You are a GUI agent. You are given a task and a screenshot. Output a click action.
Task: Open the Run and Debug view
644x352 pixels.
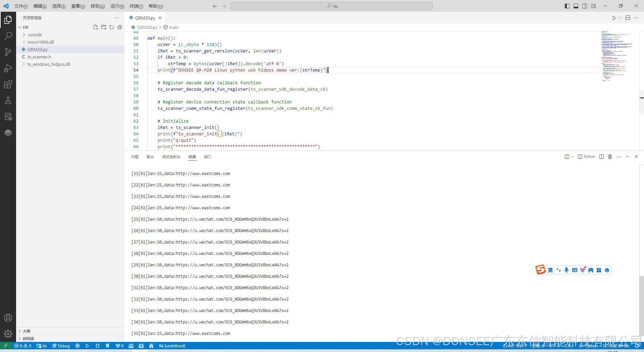click(8, 68)
